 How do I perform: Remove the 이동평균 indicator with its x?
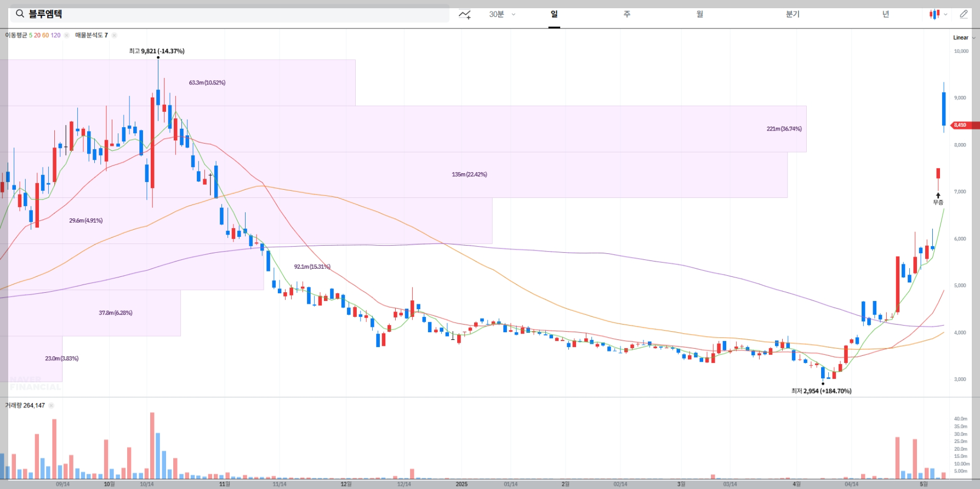point(66,35)
